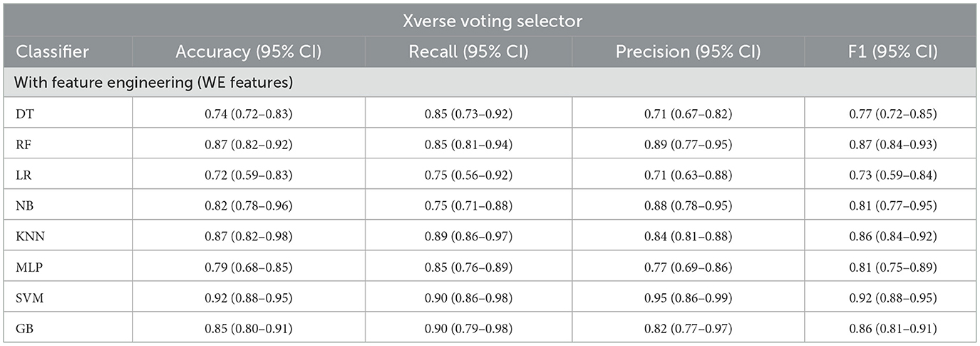This screenshot has height=346, width=980.
Task: Select the NB classifier row label
Action: pyautogui.click(x=24, y=205)
